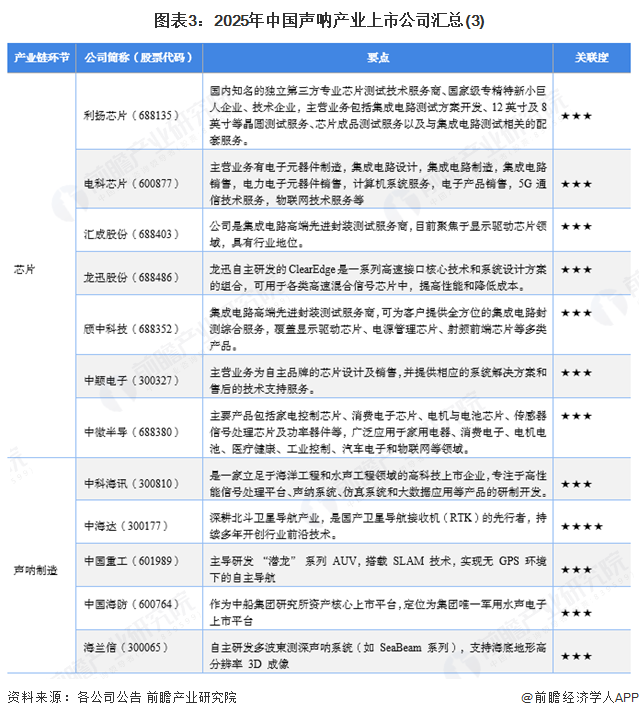Click the 电科芯片（600877）cell
639x718 pixels.
(x=131, y=184)
